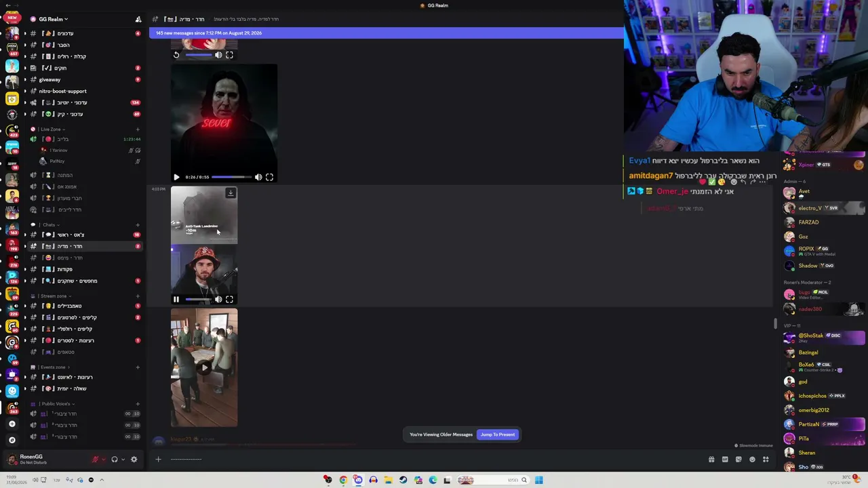Mute the red-hat man video volume
This screenshot has width=868, height=488.
(x=218, y=299)
